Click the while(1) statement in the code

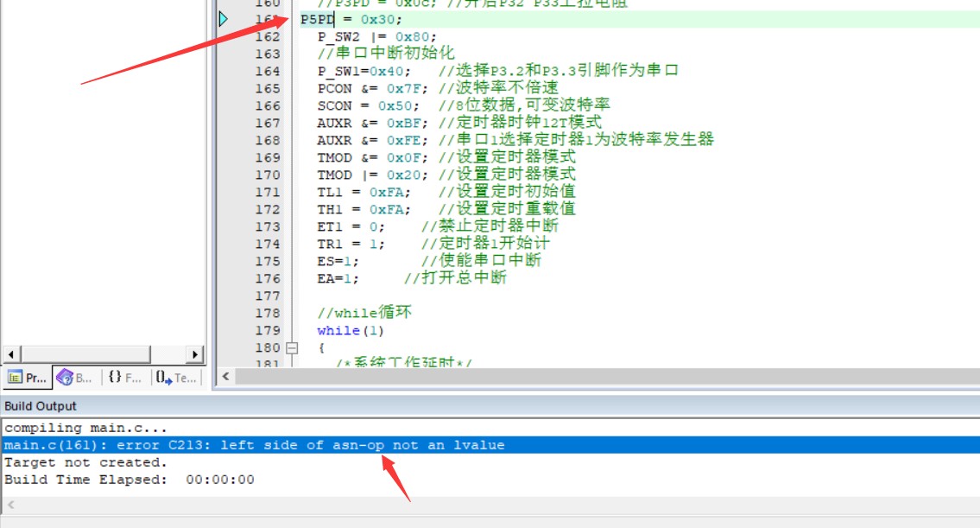point(350,330)
